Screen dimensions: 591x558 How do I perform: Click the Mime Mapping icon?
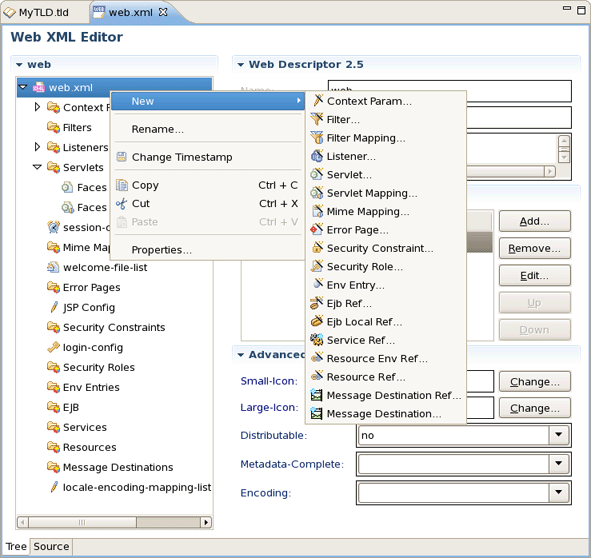pos(317,211)
